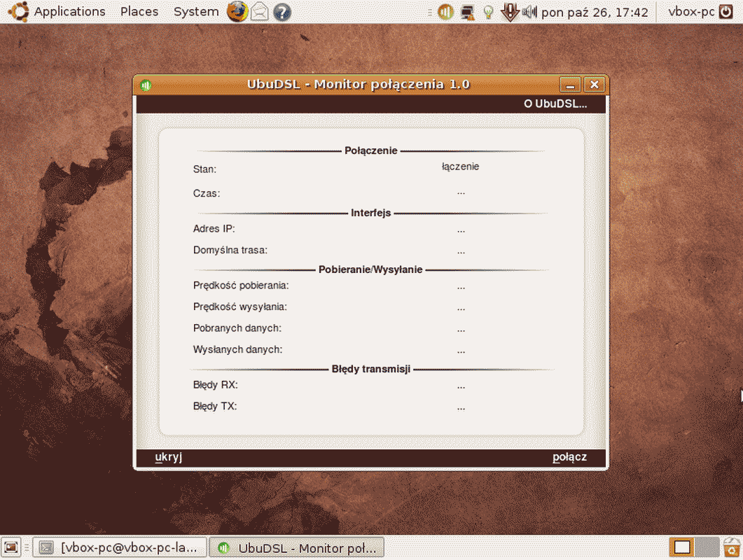Click the 'Wysłanych danych:' label
The width and height of the screenshot is (743, 560).
237,349
